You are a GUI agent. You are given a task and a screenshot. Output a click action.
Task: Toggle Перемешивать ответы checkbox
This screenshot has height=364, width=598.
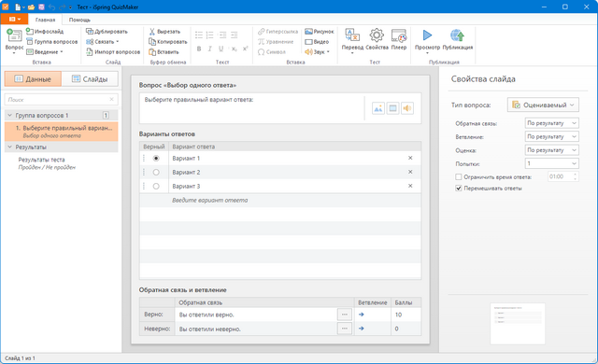click(x=459, y=189)
